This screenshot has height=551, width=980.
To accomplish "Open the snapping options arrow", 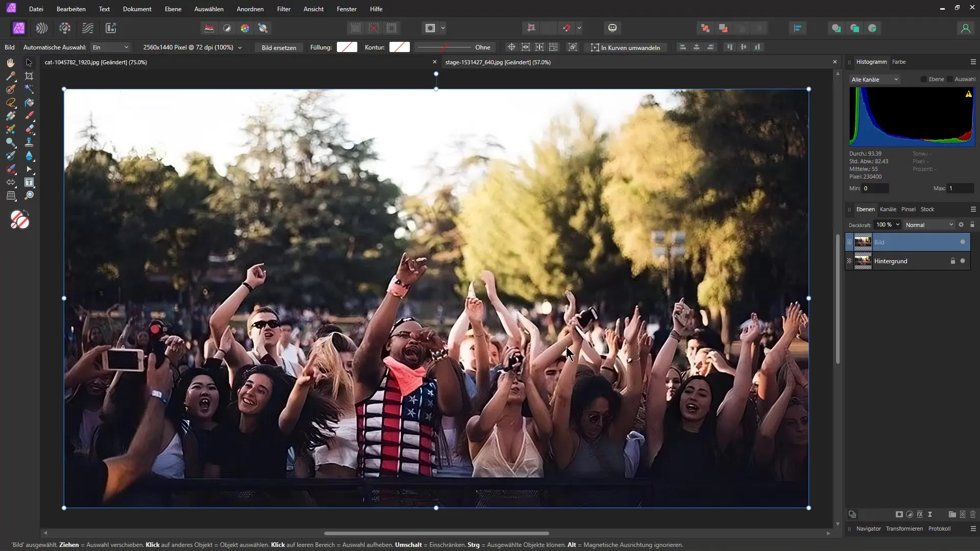I will 579,28.
